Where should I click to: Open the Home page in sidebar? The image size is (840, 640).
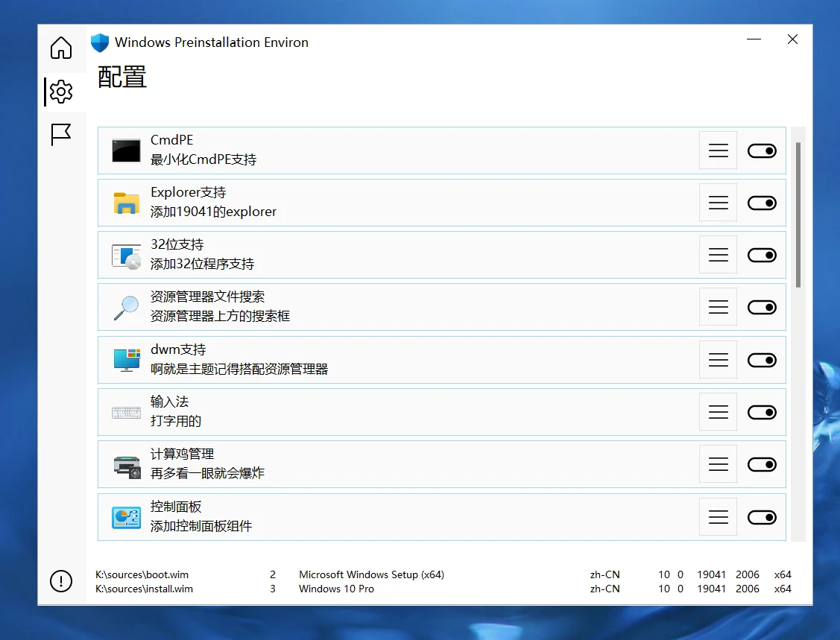(61, 48)
